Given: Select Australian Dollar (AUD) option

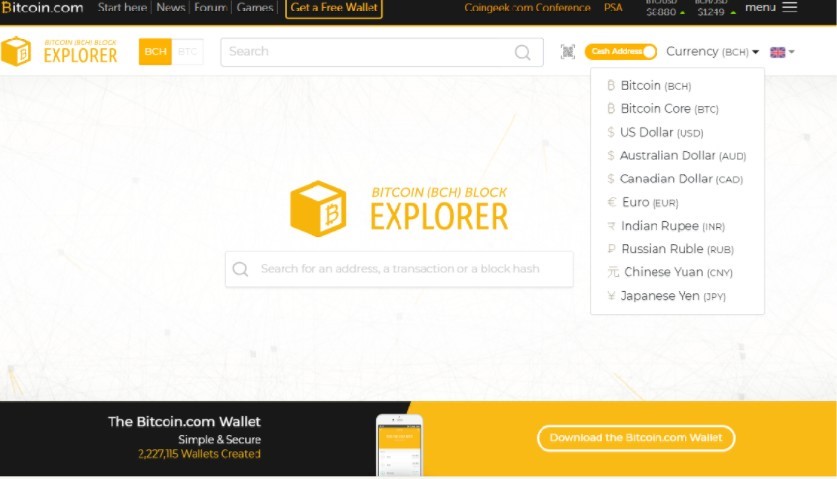Looking at the screenshot, I should pos(677,155).
